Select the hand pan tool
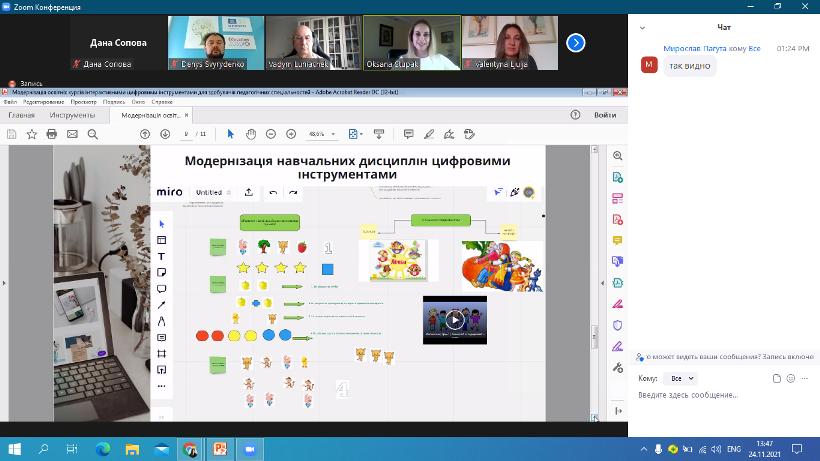The height and width of the screenshot is (461, 820). tap(251, 133)
